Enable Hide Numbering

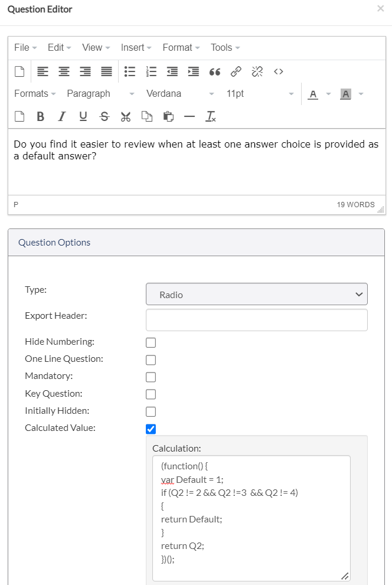tap(151, 342)
